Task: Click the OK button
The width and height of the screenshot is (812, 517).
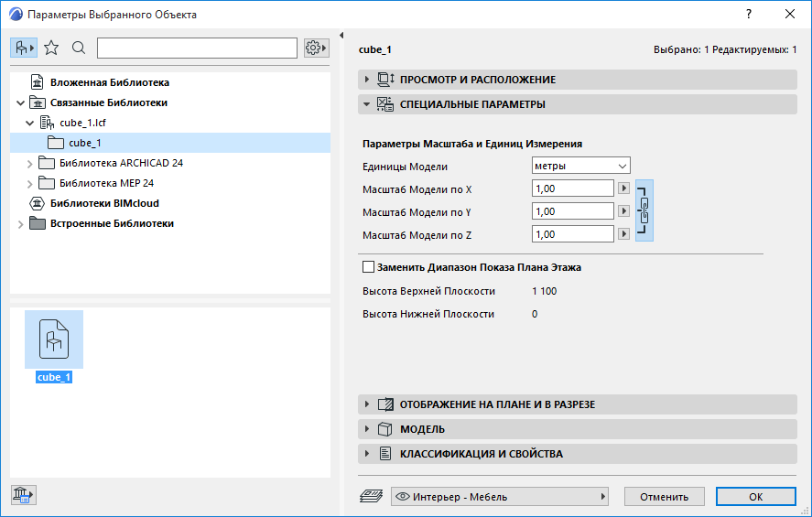Action: tap(755, 497)
